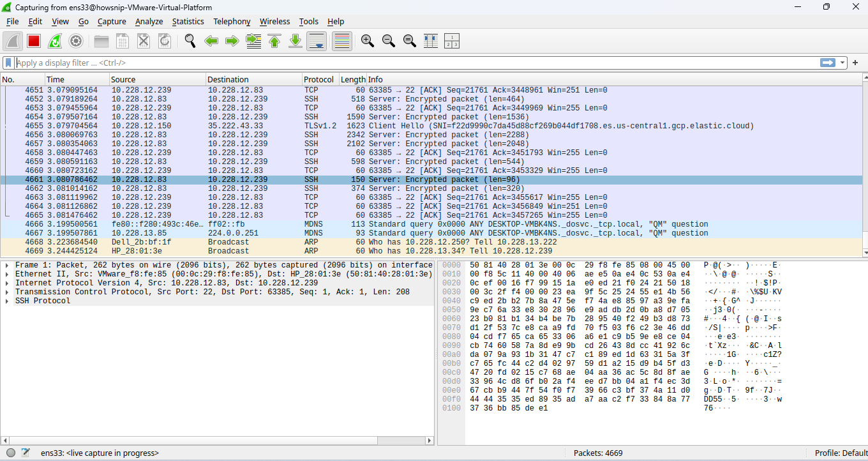Viewport: 868px width, 461px height.
Task: Expand the Frame 1 details row
Action: pyautogui.click(x=6, y=265)
